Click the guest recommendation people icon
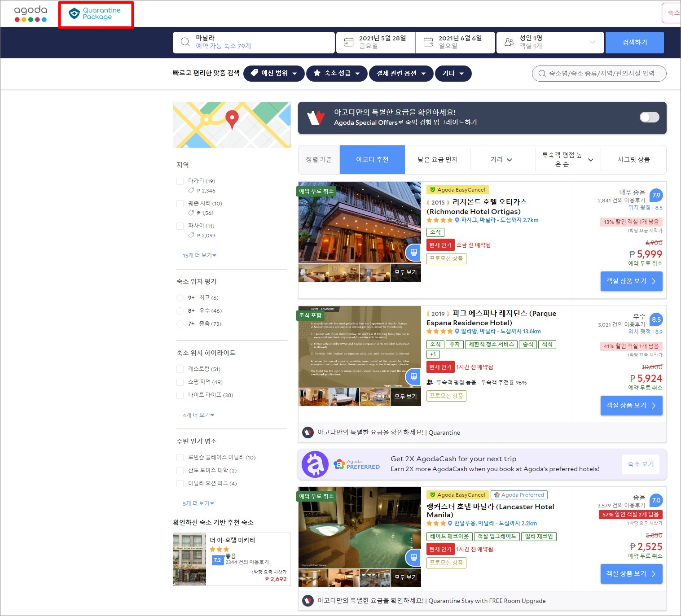This screenshot has width=681, height=616. (430, 382)
